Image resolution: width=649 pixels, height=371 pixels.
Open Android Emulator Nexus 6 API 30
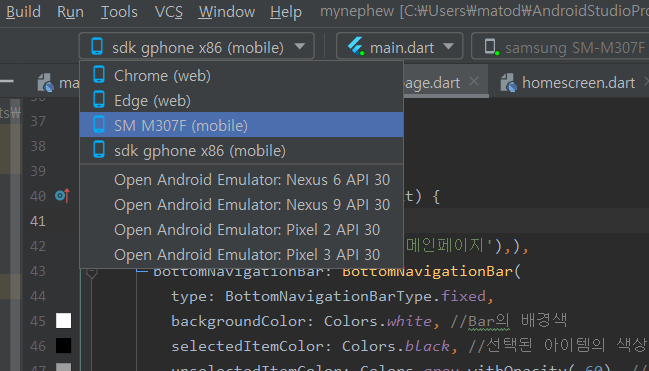pyautogui.click(x=241, y=180)
